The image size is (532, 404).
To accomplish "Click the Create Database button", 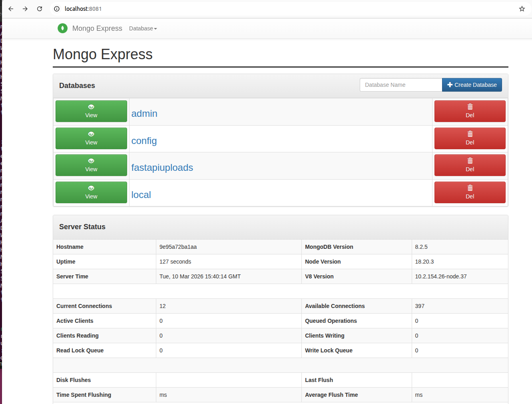I will 472,85.
